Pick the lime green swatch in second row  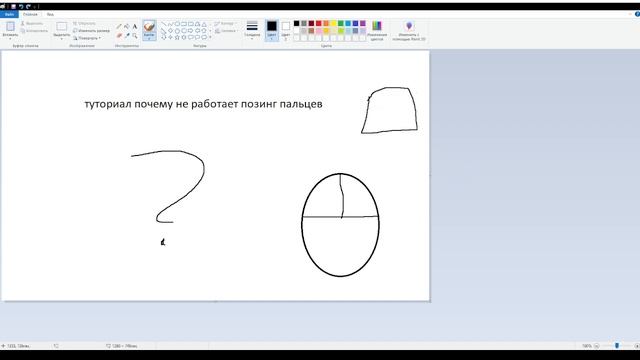pos(341,31)
